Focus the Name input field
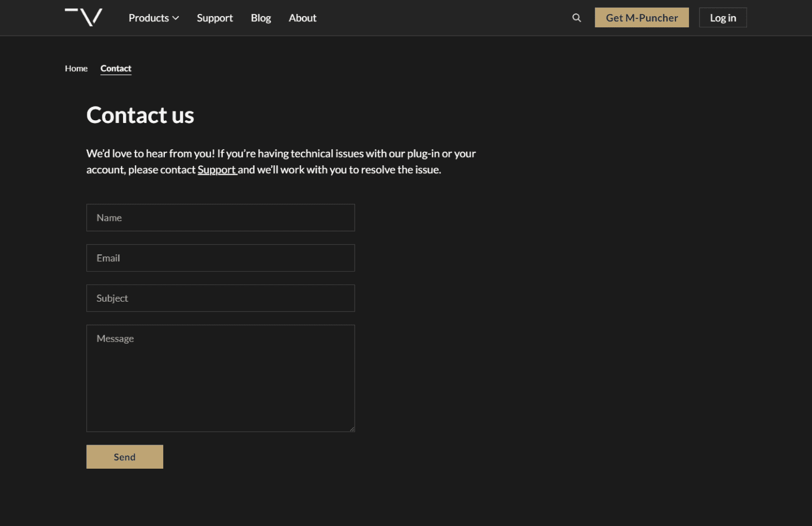 221,218
